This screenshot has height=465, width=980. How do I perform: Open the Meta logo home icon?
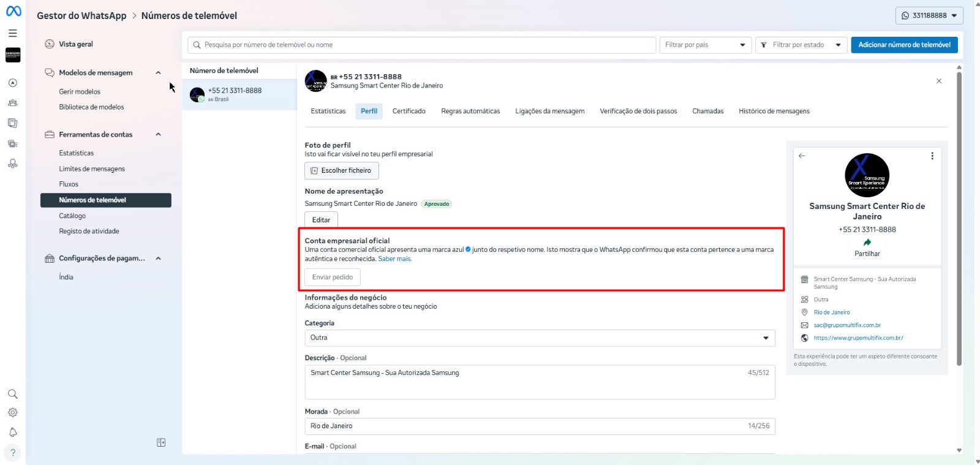click(x=13, y=11)
